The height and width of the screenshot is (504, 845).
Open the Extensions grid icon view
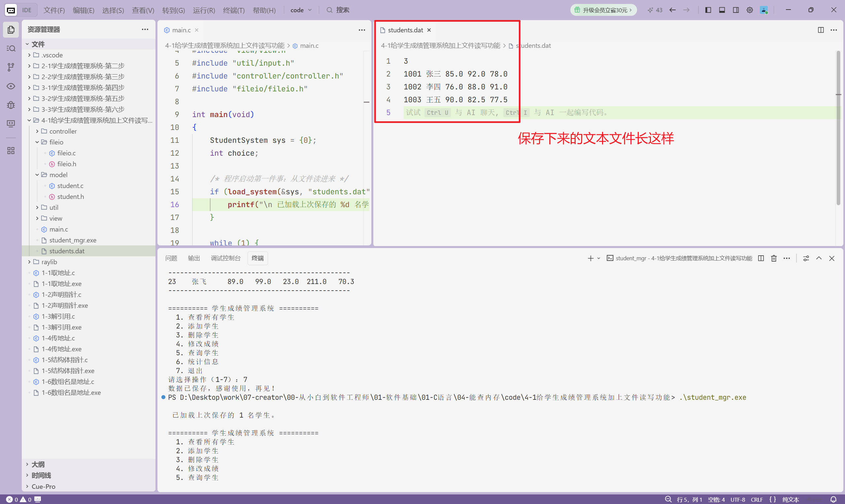pyautogui.click(x=11, y=150)
